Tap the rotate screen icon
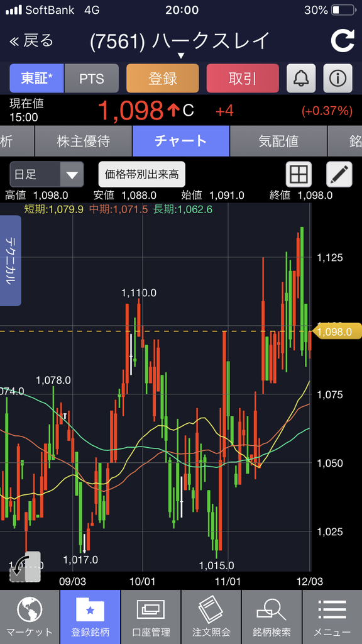Image resolution: width=362 pixels, height=644 pixels. tap(25, 567)
